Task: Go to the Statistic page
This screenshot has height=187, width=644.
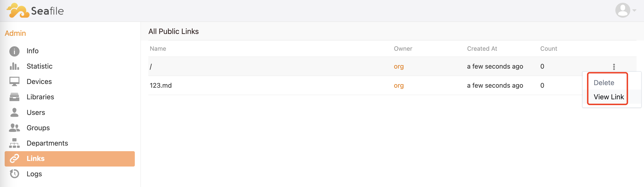Action: tap(40, 66)
